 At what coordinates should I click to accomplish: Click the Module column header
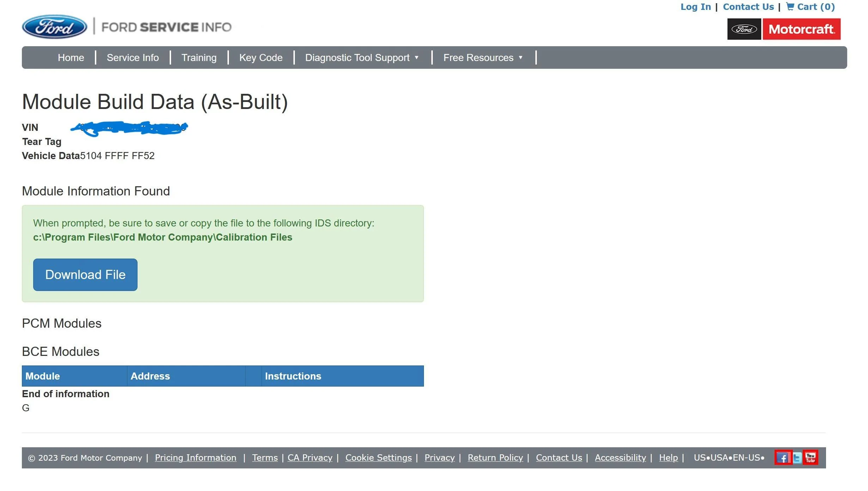pyautogui.click(x=74, y=376)
